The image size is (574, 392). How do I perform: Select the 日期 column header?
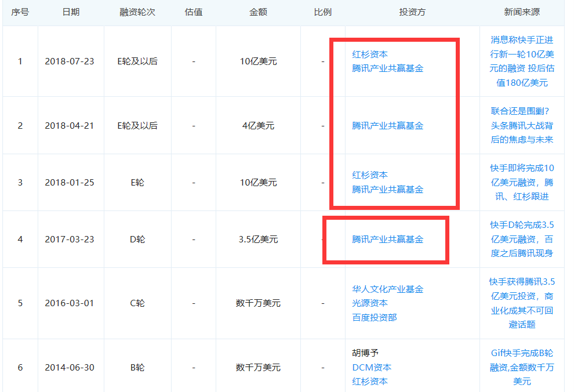pos(71,12)
